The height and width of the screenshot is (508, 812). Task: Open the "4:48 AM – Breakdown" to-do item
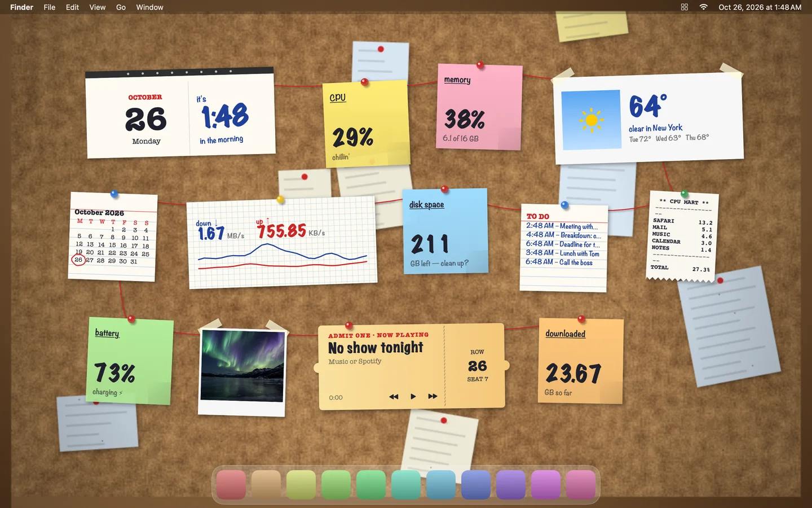coord(564,235)
